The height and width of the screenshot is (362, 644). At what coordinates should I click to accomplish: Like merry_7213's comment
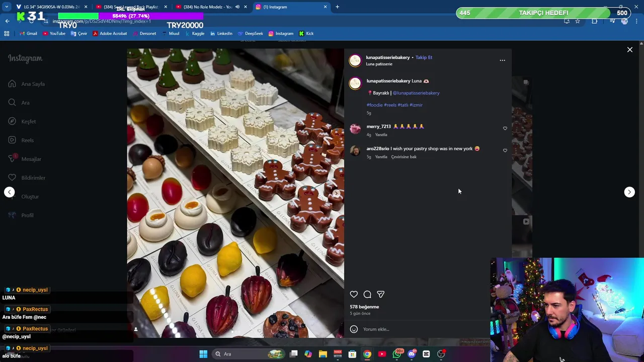click(x=505, y=128)
